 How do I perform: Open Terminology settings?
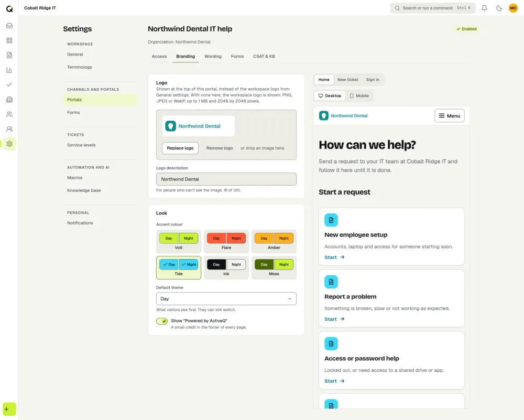pos(100,67)
